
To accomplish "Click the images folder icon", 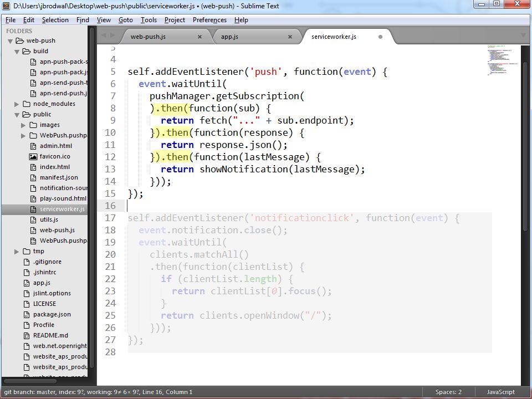I will pyautogui.click(x=33, y=125).
